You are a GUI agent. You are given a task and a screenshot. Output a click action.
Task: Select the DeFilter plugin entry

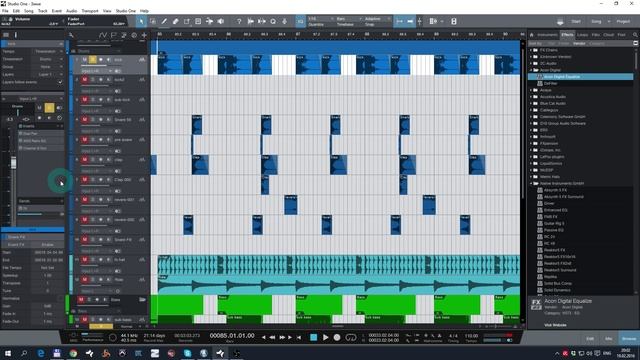click(551, 83)
